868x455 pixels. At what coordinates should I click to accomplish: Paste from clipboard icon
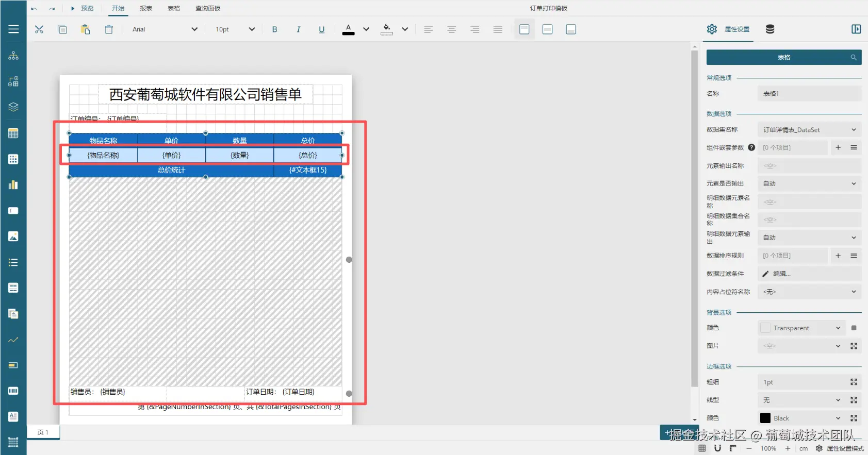pos(86,29)
